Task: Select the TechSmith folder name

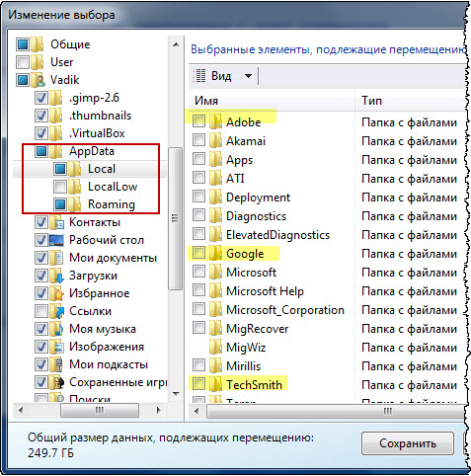Action: pyautogui.click(x=254, y=384)
